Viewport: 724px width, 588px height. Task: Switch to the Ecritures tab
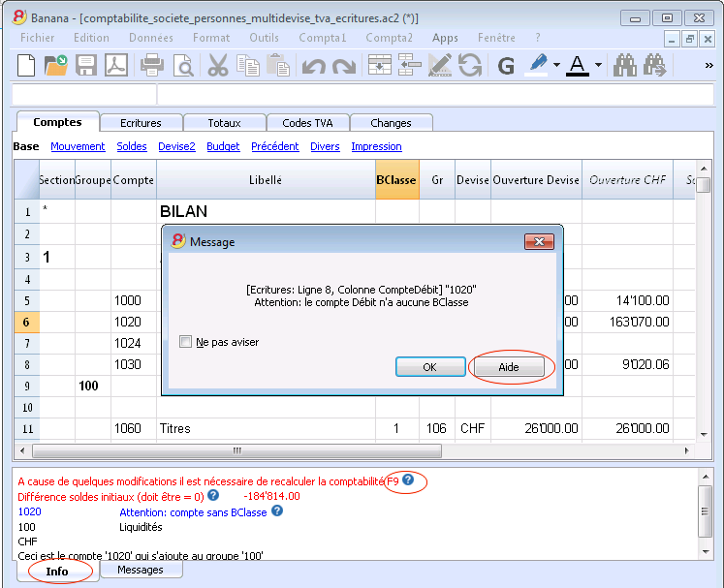coord(141,123)
